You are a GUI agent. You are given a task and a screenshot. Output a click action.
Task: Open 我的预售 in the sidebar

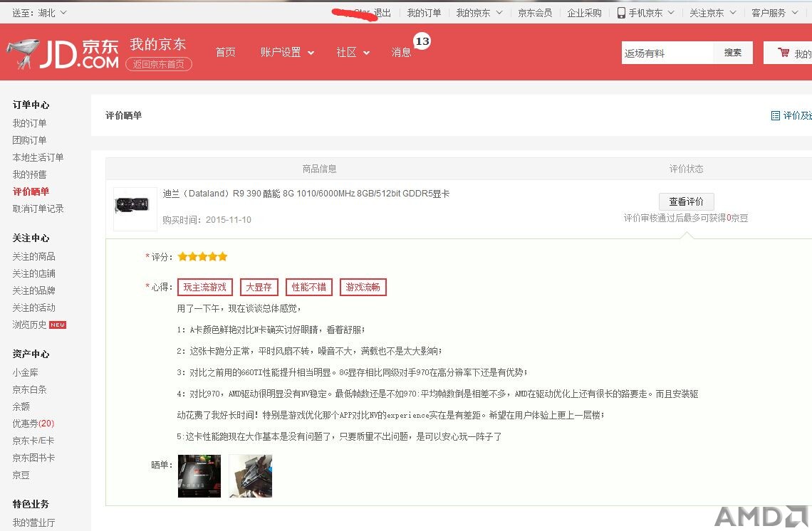point(29,174)
